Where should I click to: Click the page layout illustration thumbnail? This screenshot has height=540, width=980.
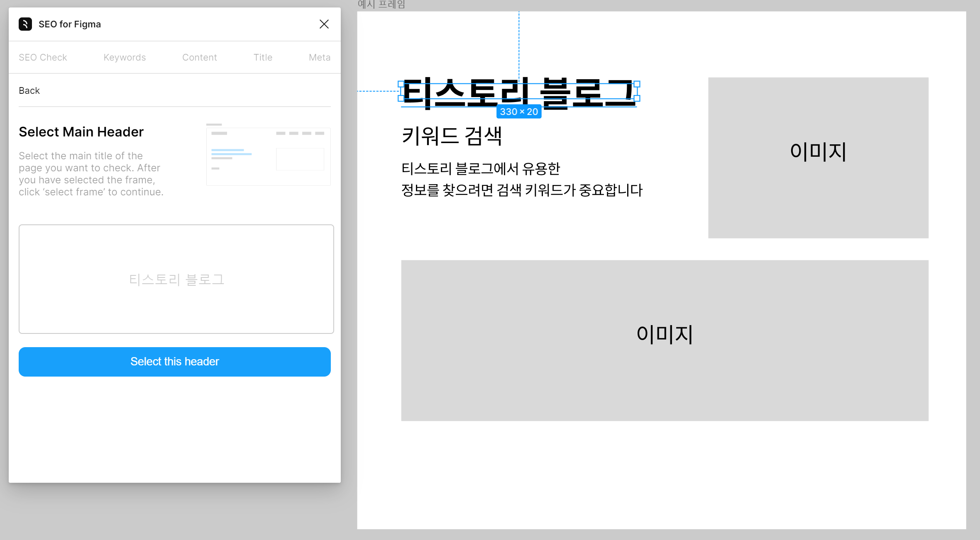pyautogui.click(x=268, y=155)
